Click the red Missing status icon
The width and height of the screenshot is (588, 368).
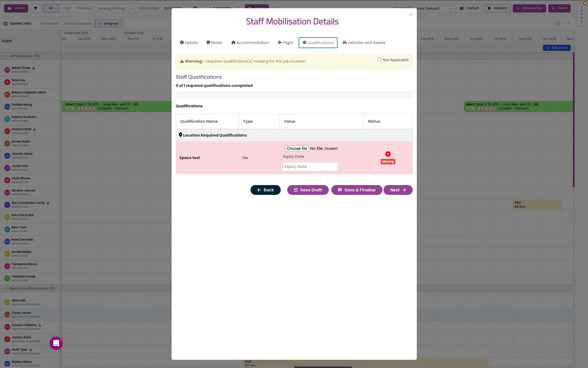pyautogui.click(x=388, y=154)
